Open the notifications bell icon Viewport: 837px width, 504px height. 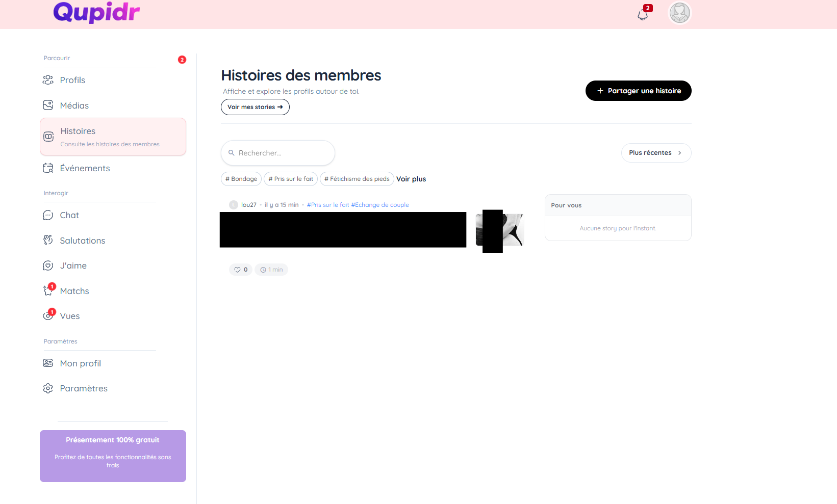(x=643, y=14)
